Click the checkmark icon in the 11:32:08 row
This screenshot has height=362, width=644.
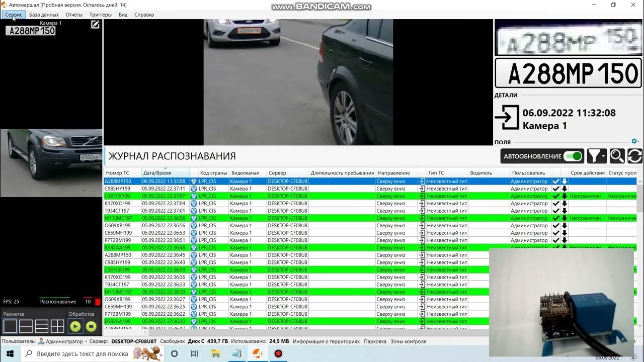click(556, 181)
